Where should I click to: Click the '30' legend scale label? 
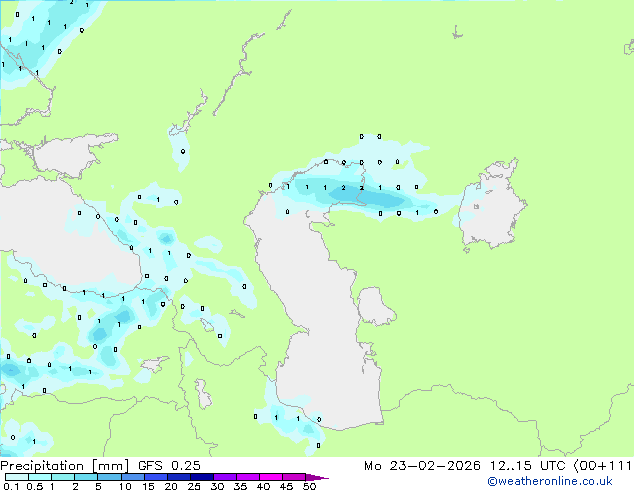click(217, 486)
